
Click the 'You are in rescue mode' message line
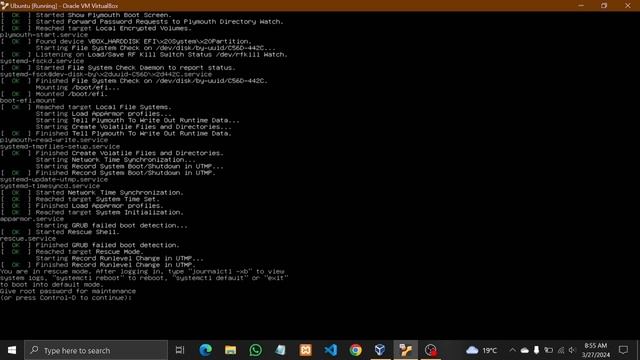(x=143, y=271)
